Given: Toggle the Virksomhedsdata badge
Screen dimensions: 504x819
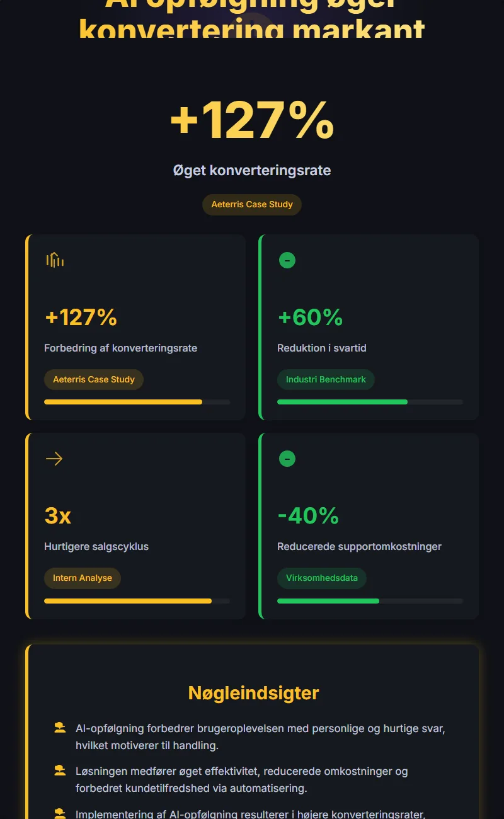Looking at the screenshot, I should tap(322, 578).
